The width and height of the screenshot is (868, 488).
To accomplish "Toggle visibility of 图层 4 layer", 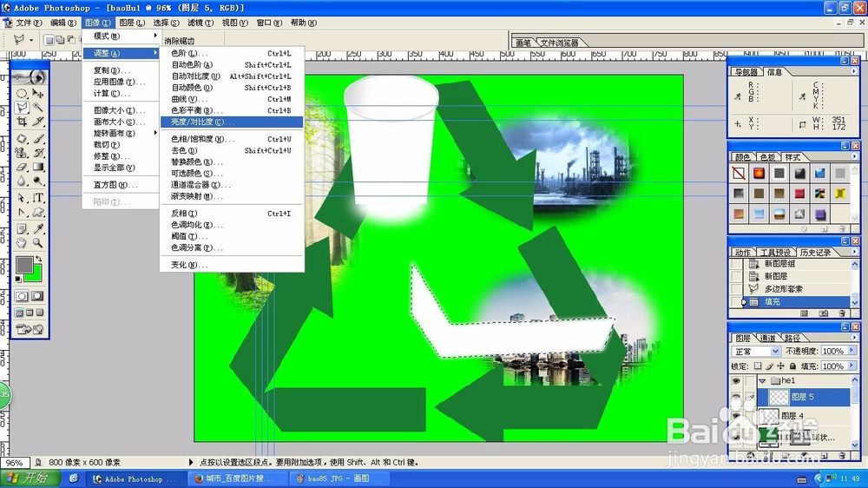I will (736, 415).
